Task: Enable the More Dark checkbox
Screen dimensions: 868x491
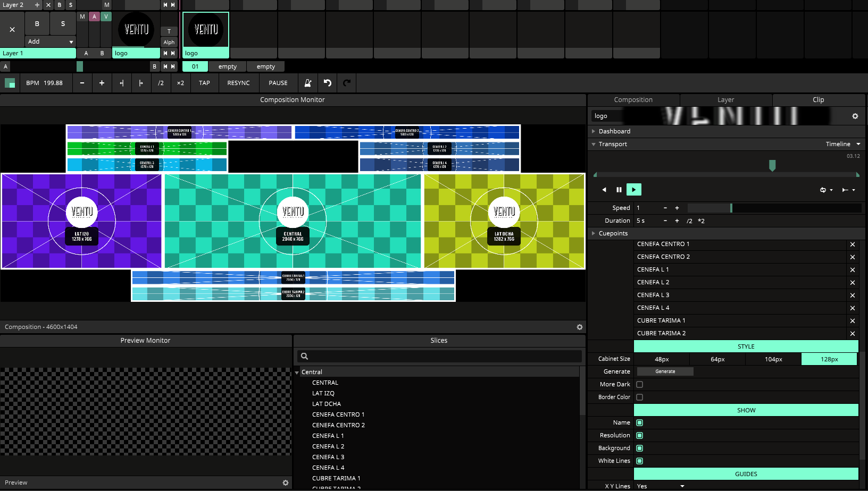Action: 639,384
